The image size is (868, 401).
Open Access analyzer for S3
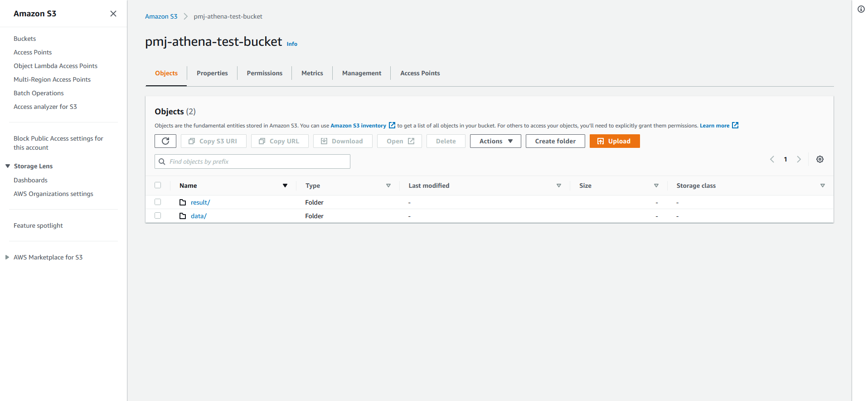pos(45,107)
